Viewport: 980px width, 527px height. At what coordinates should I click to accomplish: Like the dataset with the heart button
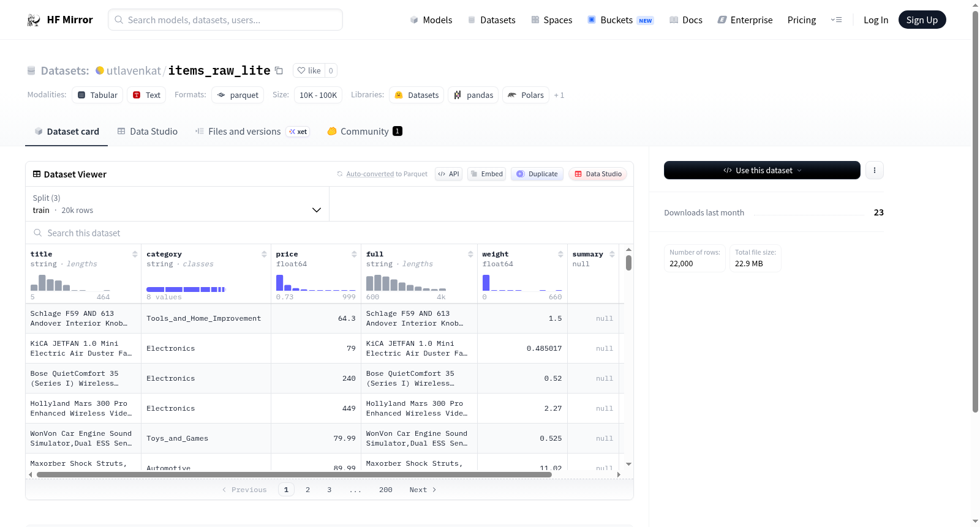309,70
